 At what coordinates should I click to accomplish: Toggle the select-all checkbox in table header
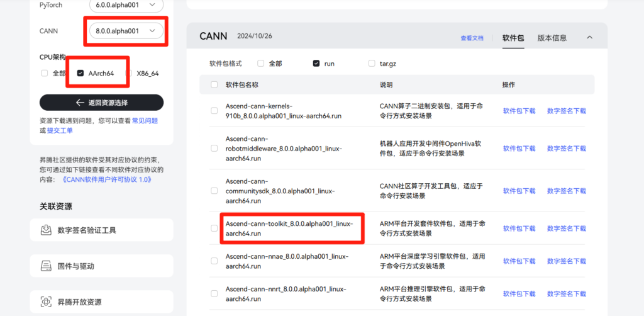click(214, 84)
